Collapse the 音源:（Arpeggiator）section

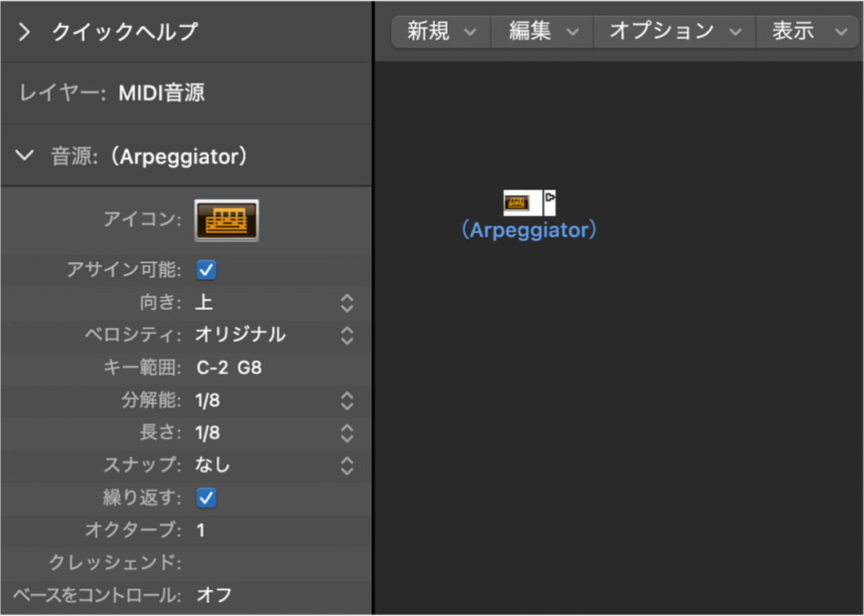[24, 155]
